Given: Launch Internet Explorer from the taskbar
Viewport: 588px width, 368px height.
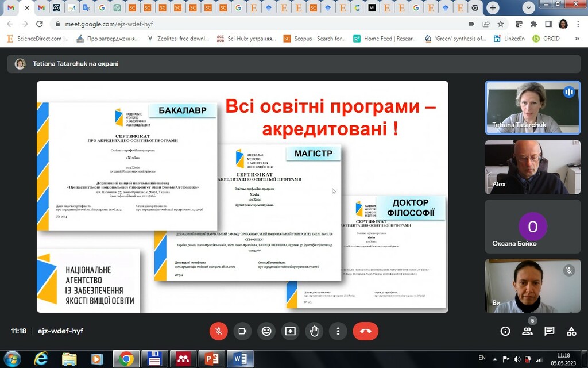Looking at the screenshot, I should point(41,359).
